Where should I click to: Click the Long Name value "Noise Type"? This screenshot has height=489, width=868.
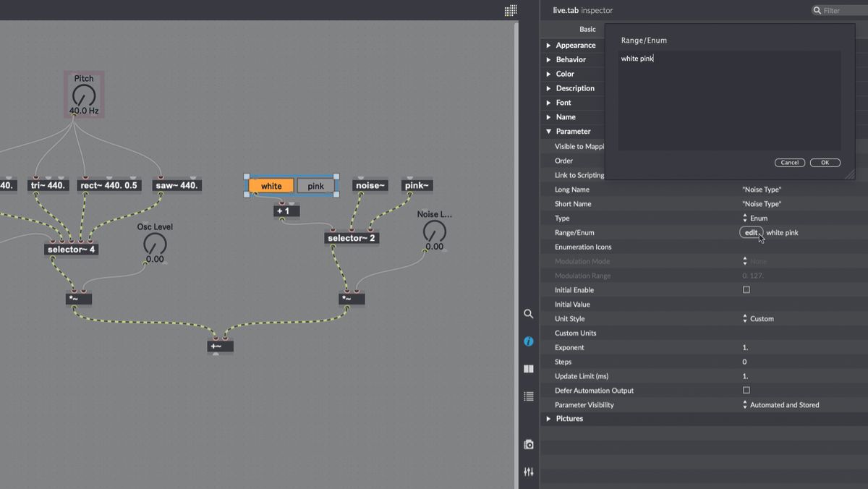click(762, 190)
